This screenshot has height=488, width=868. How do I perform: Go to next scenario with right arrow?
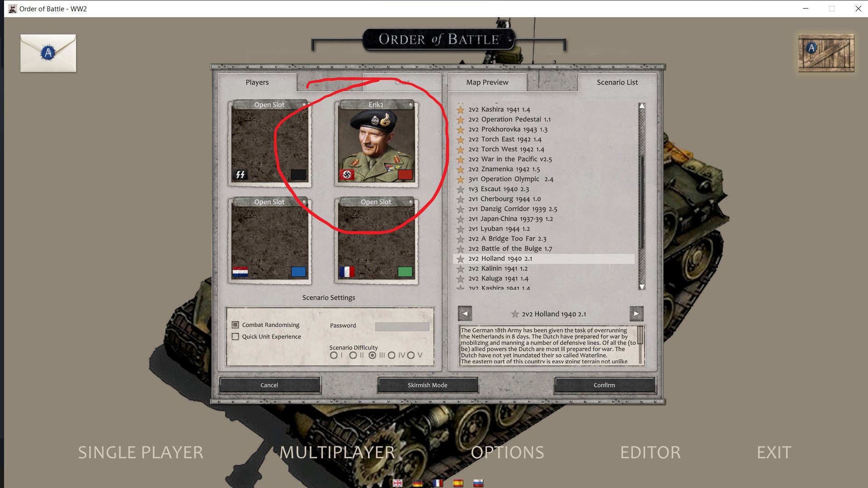636,314
